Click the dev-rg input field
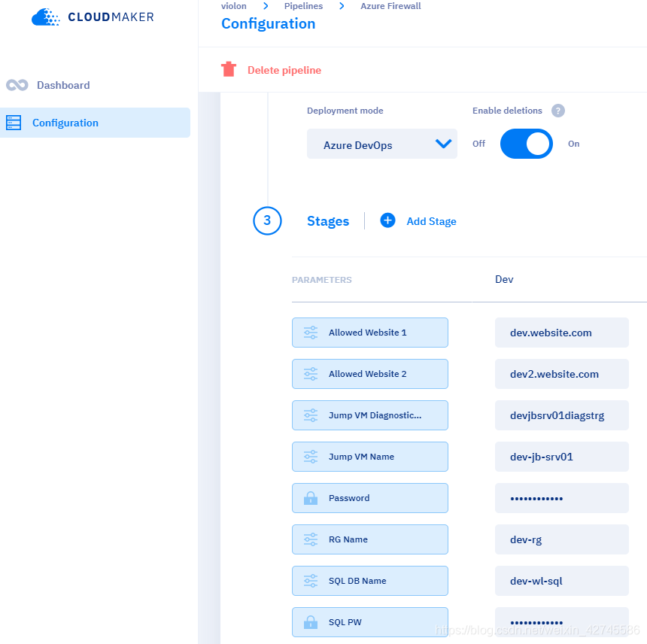Viewport: 647px width, 644px height. click(x=561, y=539)
